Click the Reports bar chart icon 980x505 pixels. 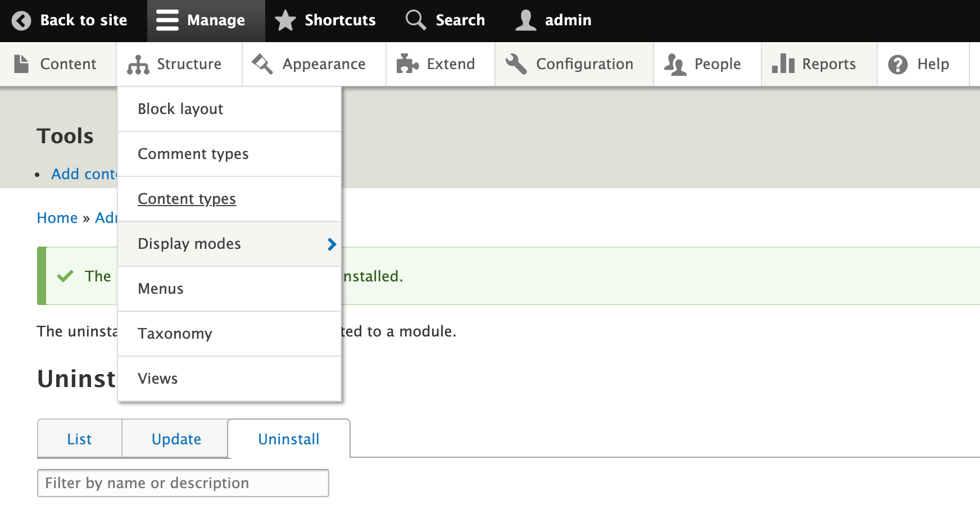pyautogui.click(x=783, y=64)
